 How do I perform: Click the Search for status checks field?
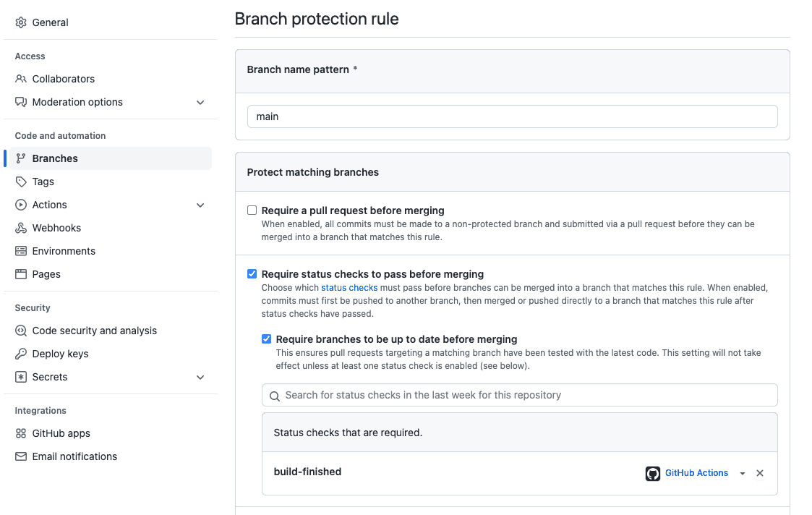[x=519, y=396]
